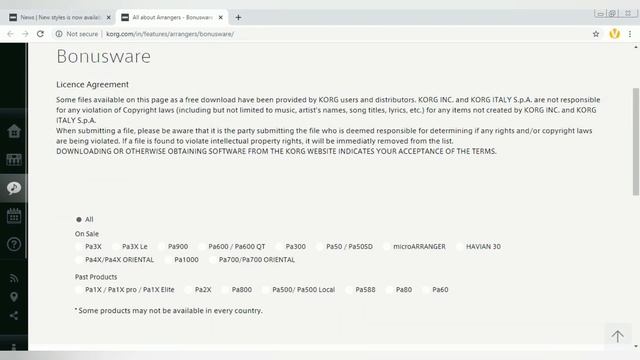Screen dimensions: 640x360
Task: Select the Pa3X Le radio option
Action: click(x=116, y=247)
